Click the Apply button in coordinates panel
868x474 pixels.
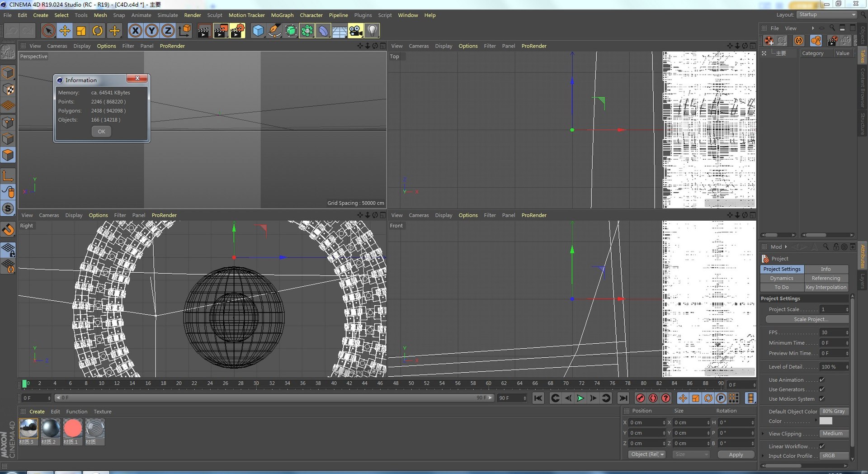coord(736,455)
